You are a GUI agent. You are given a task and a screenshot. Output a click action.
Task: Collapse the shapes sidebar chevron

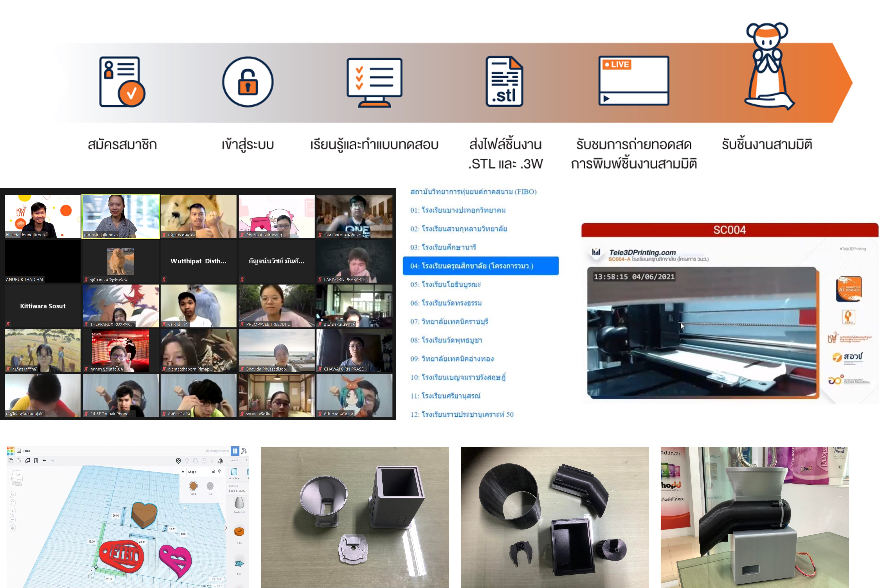click(x=226, y=528)
